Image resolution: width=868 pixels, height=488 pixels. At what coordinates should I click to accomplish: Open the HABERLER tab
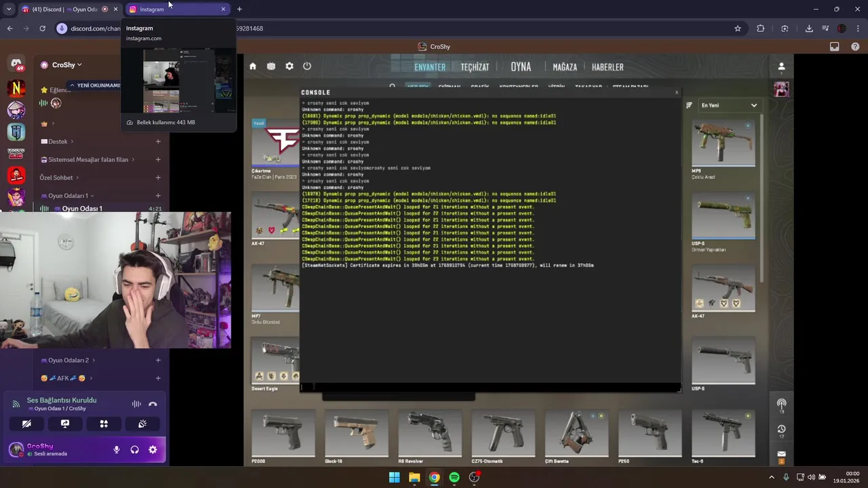point(608,67)
